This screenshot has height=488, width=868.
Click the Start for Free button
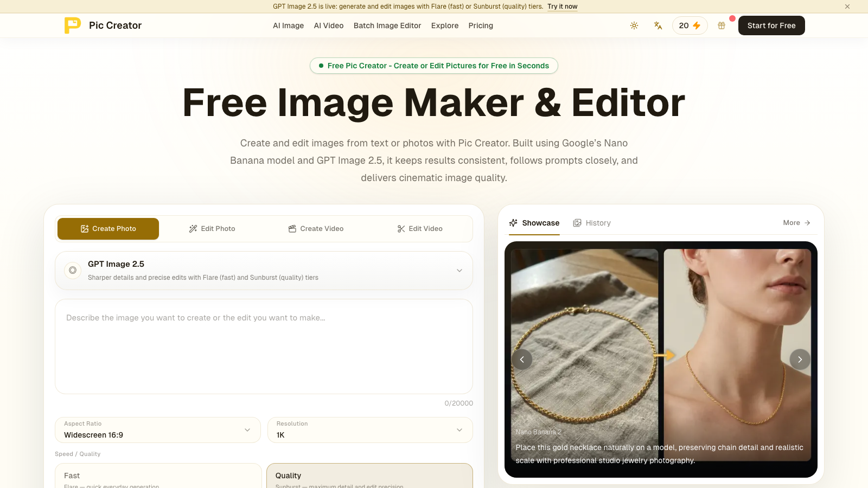pyautogui.click(x=771, y=25)
